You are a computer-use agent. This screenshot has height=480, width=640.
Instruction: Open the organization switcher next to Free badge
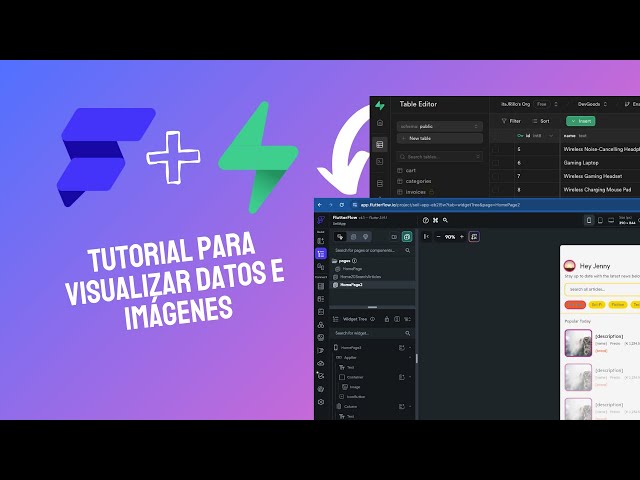(556, 104)
